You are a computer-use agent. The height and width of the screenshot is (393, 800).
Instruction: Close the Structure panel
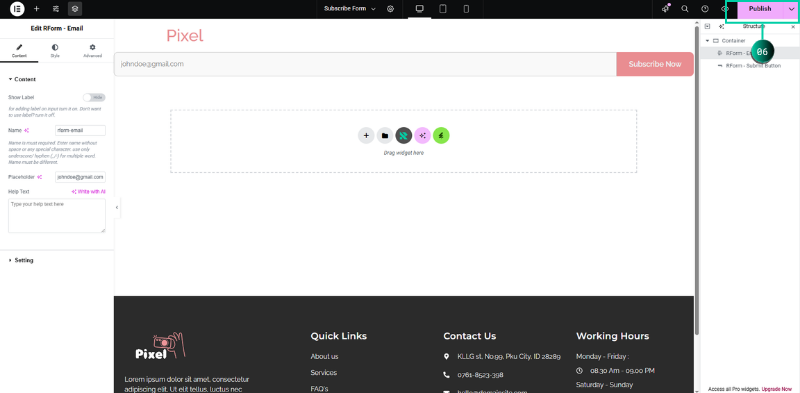793,26
